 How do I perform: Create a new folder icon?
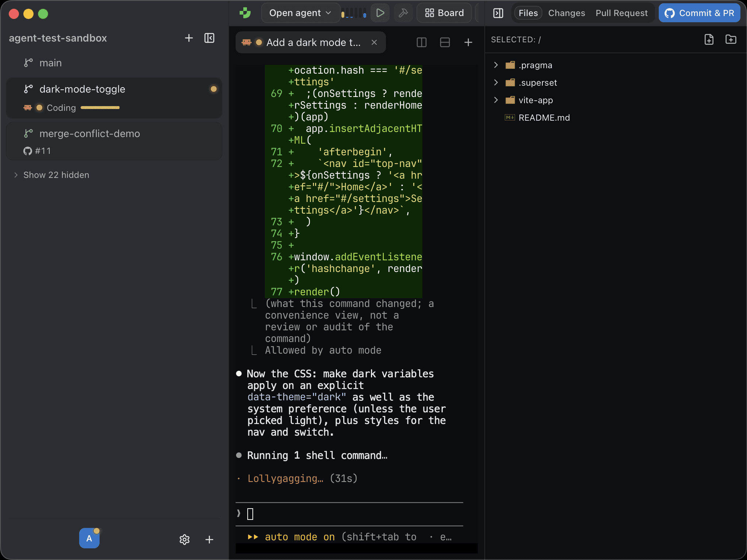[x=731, y=39]
